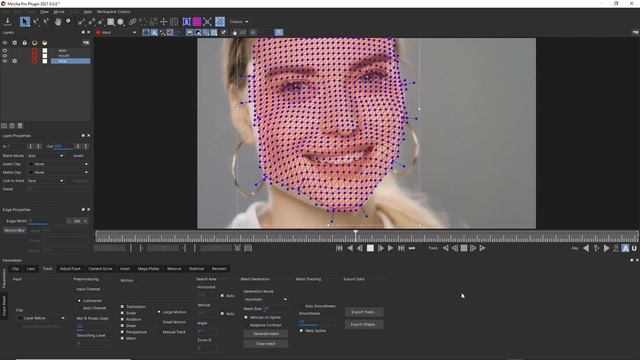Select the Pan hand tool
640x360 pixels.
click(58, 22)
